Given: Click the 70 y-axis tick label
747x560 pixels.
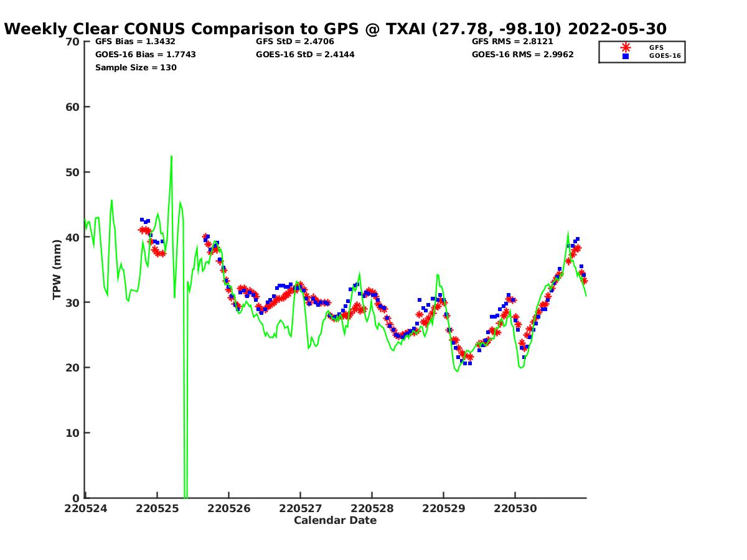Looking at the screenshot, I should [x=73, y=42].
